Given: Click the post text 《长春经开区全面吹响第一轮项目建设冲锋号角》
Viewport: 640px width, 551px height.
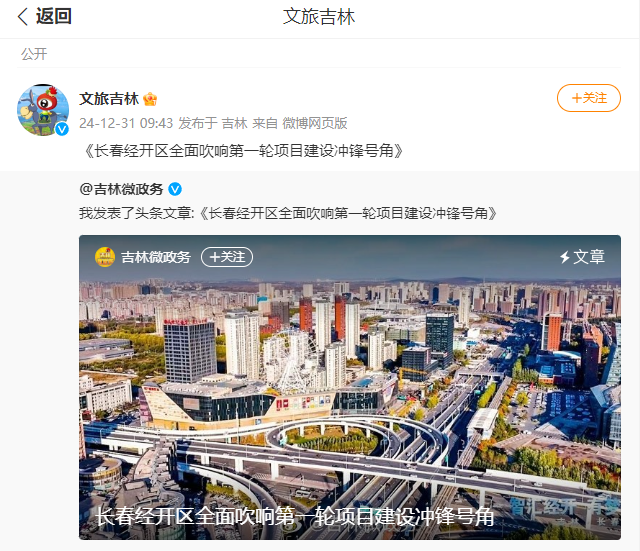Looking at the screenshot, I should tap(244, 151).
